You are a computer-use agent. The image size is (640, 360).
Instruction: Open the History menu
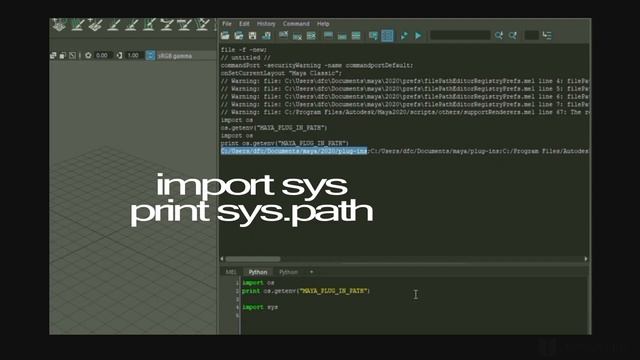click(266, 24)
